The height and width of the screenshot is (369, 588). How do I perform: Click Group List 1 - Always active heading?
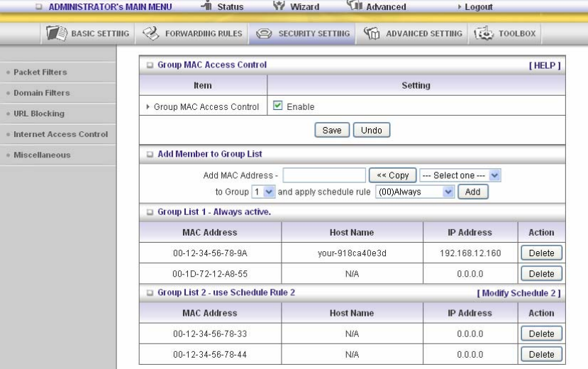click(214, 212)
